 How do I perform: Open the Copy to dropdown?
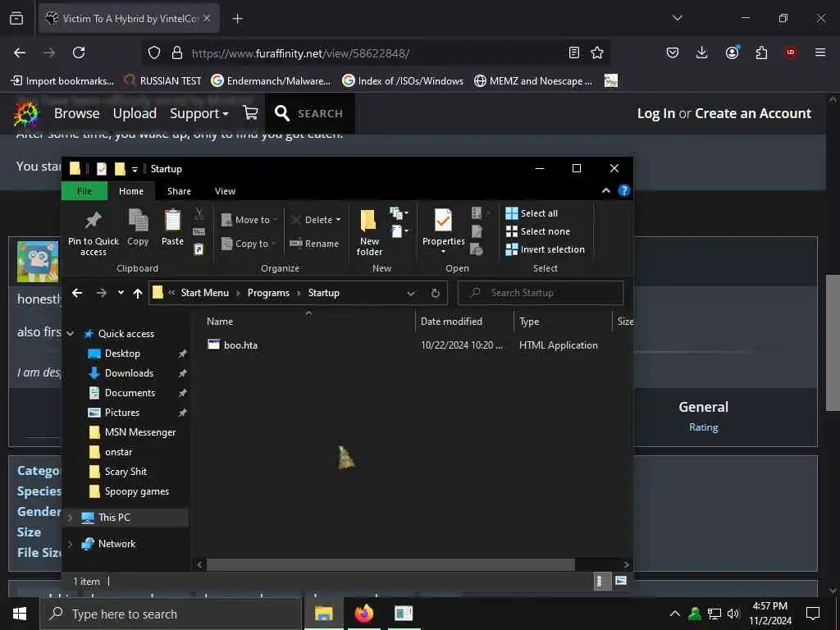pos(248,243)
